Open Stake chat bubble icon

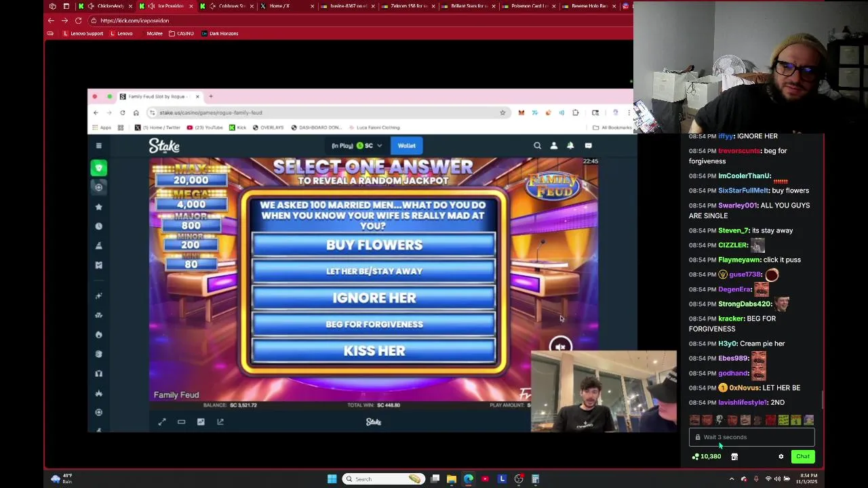click(x=588, y=146)
